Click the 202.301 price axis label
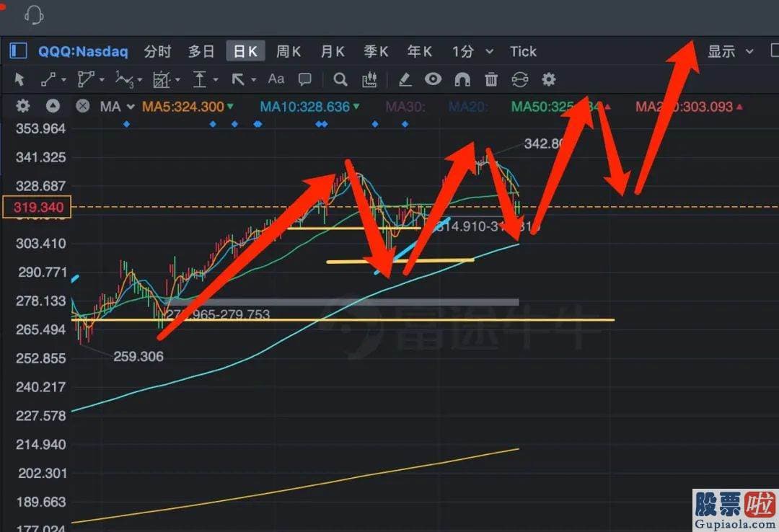The width and height of the screenshot is (779, 532). click(43, 473)
